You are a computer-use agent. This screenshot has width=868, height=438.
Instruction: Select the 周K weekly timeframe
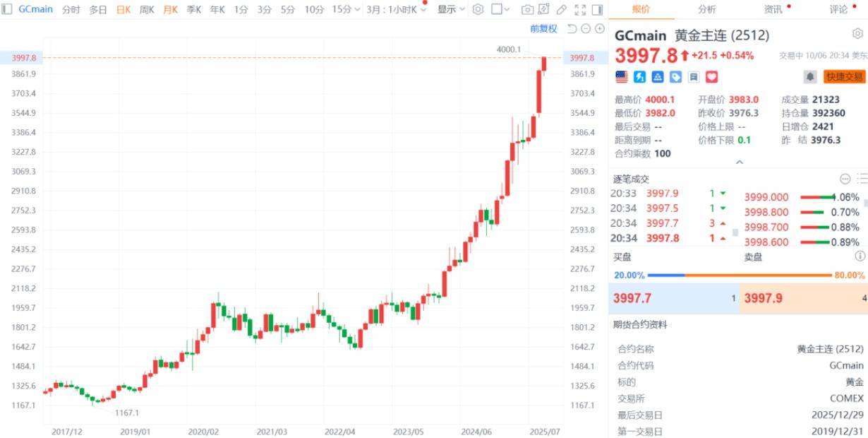click(147, 10)
